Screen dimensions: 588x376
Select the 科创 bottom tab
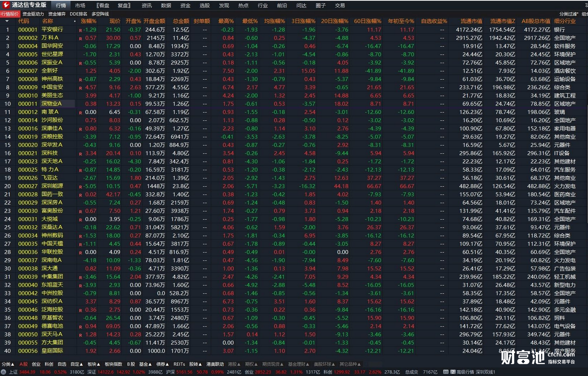click(49, 364)
